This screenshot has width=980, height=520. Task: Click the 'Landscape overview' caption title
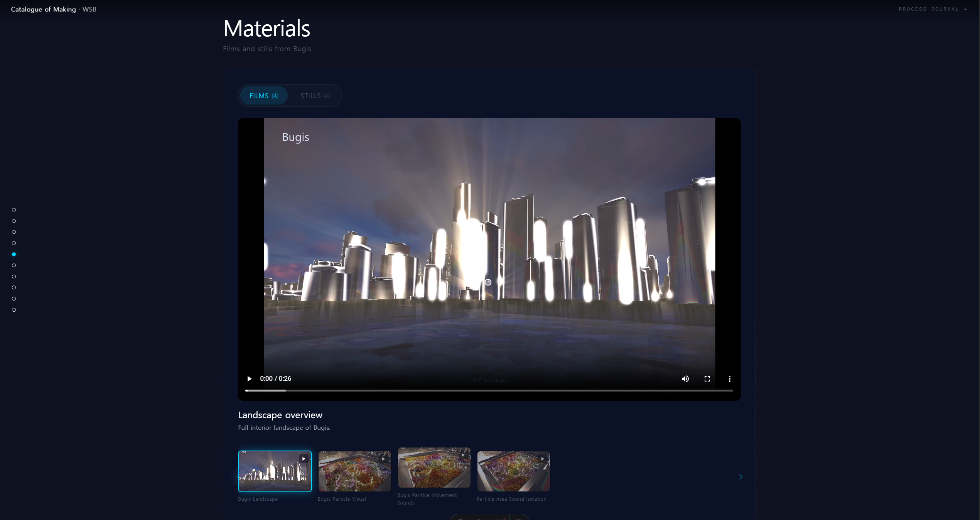coord(280,415)
